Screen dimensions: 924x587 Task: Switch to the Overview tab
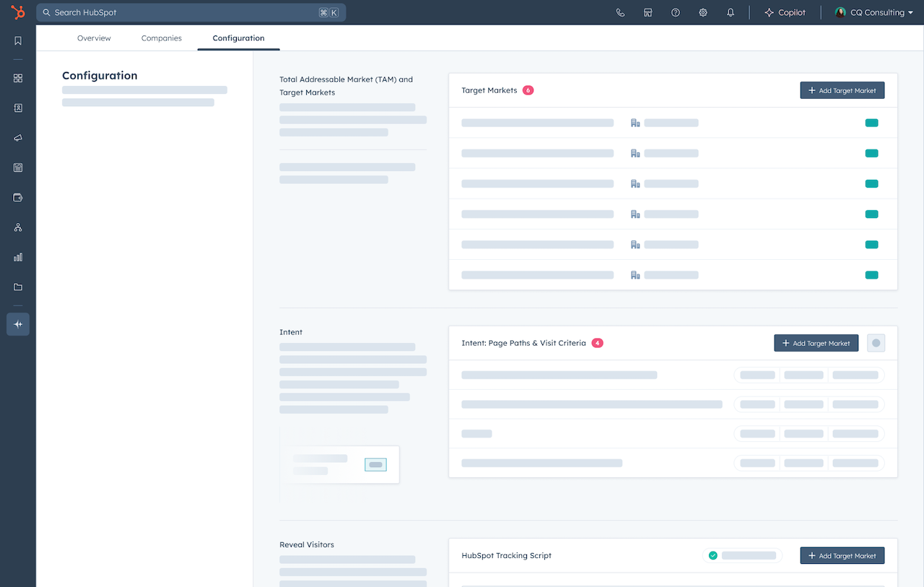tap(94, 38)
